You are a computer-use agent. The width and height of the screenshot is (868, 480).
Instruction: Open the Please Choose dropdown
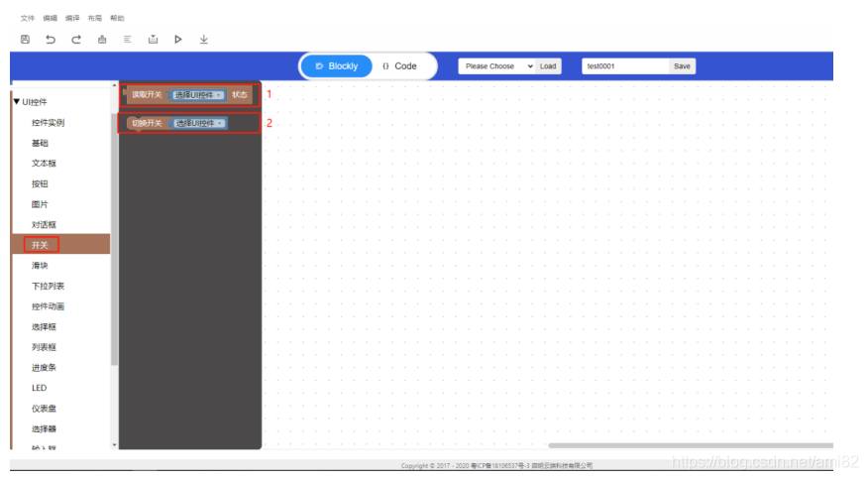point(496,66)
